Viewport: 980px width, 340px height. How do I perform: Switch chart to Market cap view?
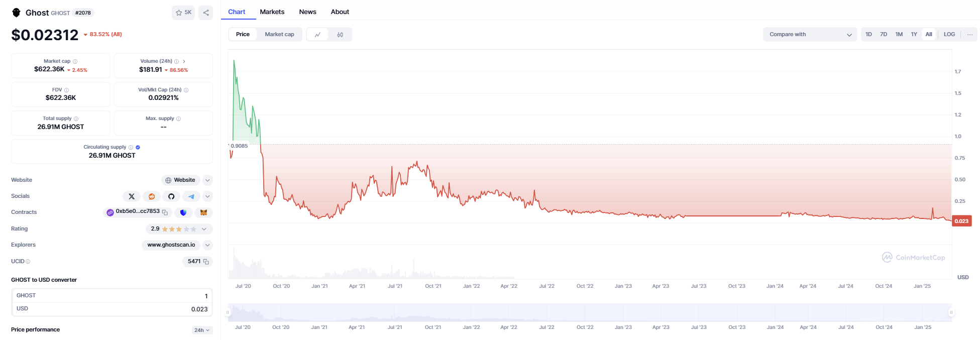coord(279,35)
